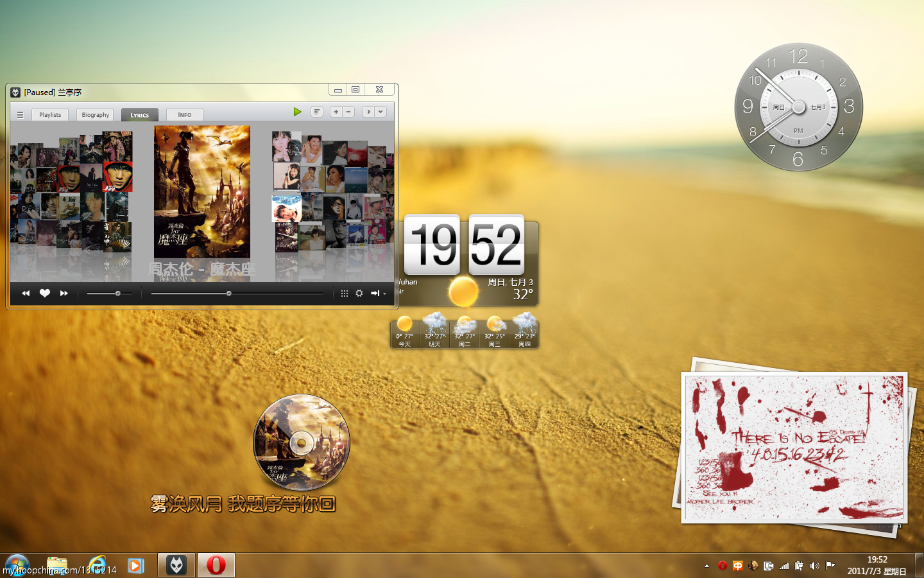The width and height of the screenshot is (924, 578).
Task: Click the flip clock weather widget time
Action: click(464, 245)
